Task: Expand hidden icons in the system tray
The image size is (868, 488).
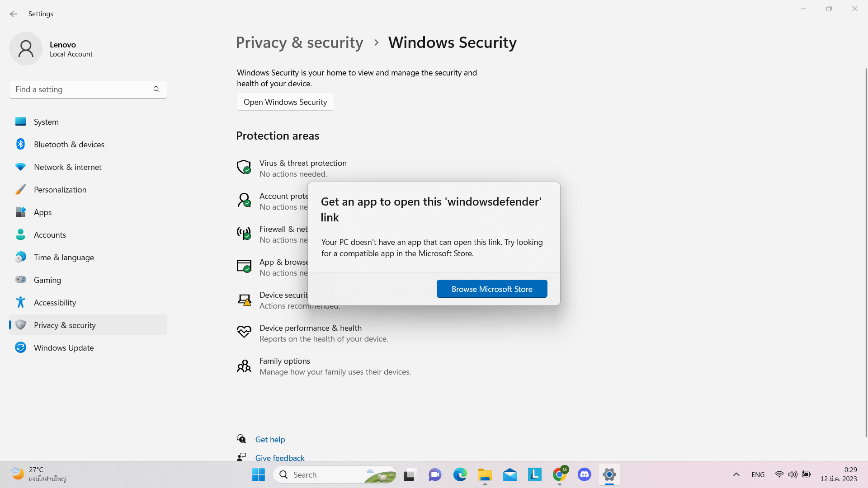Action: pyautogui.click(x=736, y=474)
